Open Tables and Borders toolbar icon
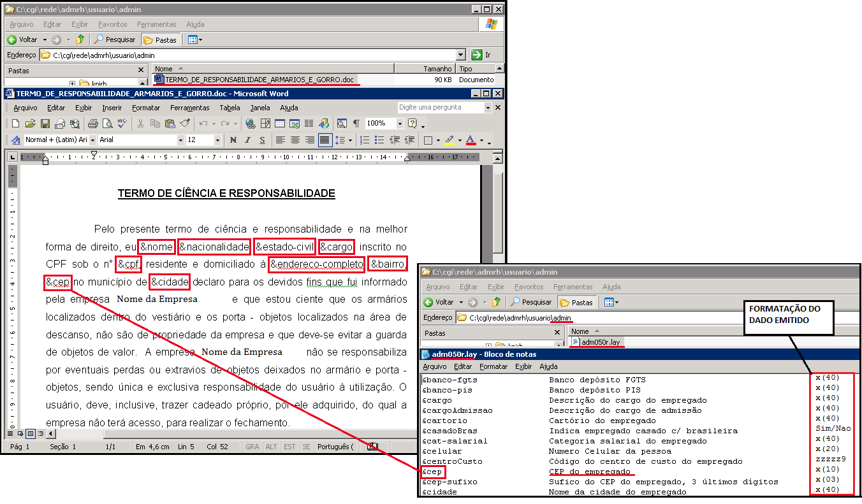This screenshot has width=862, height=504. pyautogui.click(x=265, y=124)
